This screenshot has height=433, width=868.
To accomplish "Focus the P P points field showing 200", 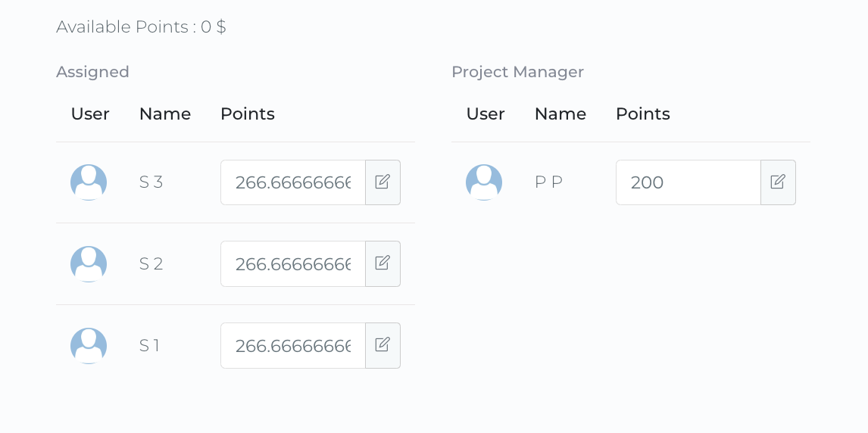I will [688, 182].
